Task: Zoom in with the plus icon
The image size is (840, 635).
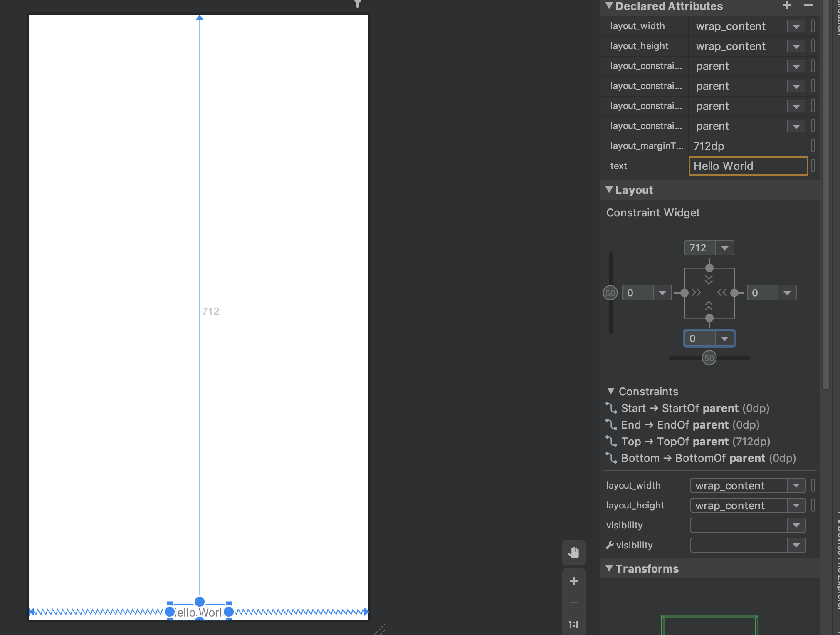Action: [574, 581]
